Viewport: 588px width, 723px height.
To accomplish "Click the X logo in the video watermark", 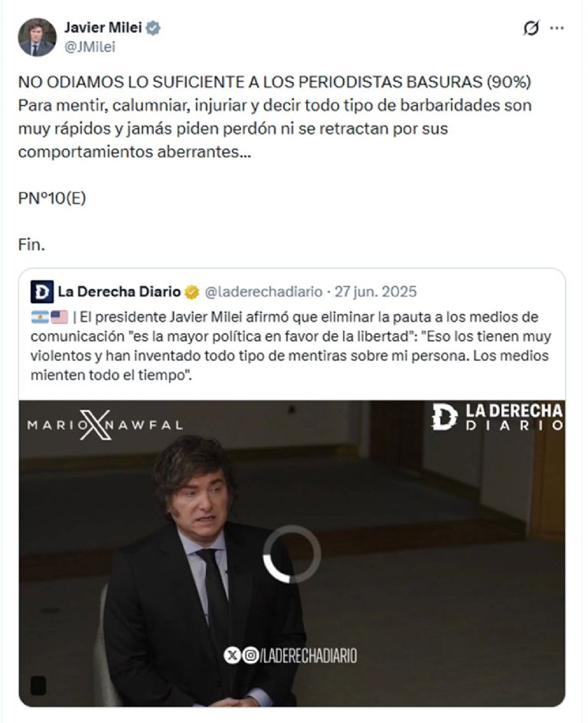I will [x=95, y=424].
